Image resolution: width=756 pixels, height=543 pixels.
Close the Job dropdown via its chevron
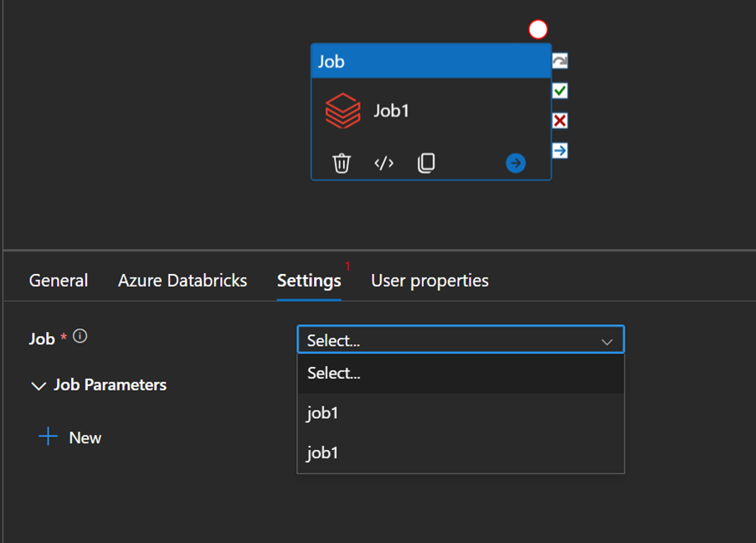607,341
